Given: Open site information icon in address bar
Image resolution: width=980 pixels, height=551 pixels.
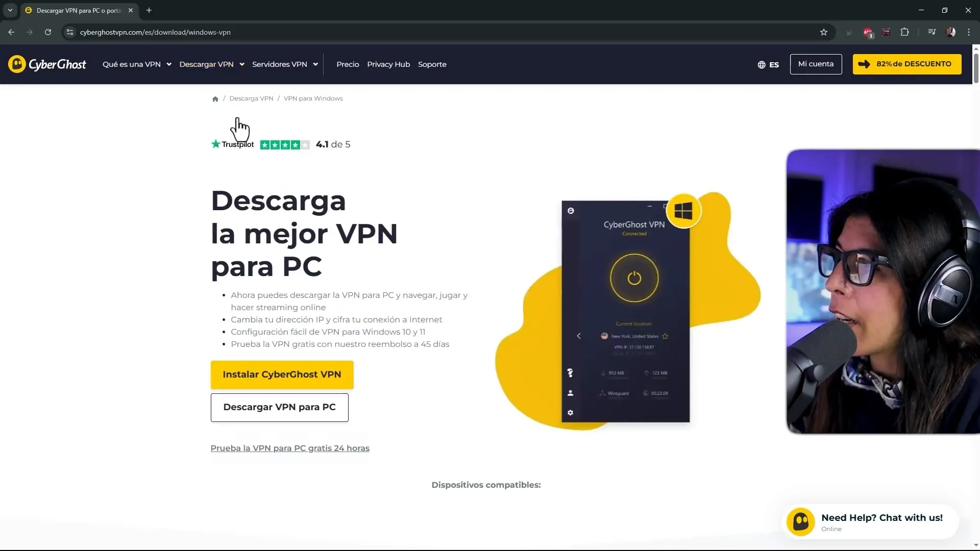Looking at the screenshot, I should coord(70,32).
